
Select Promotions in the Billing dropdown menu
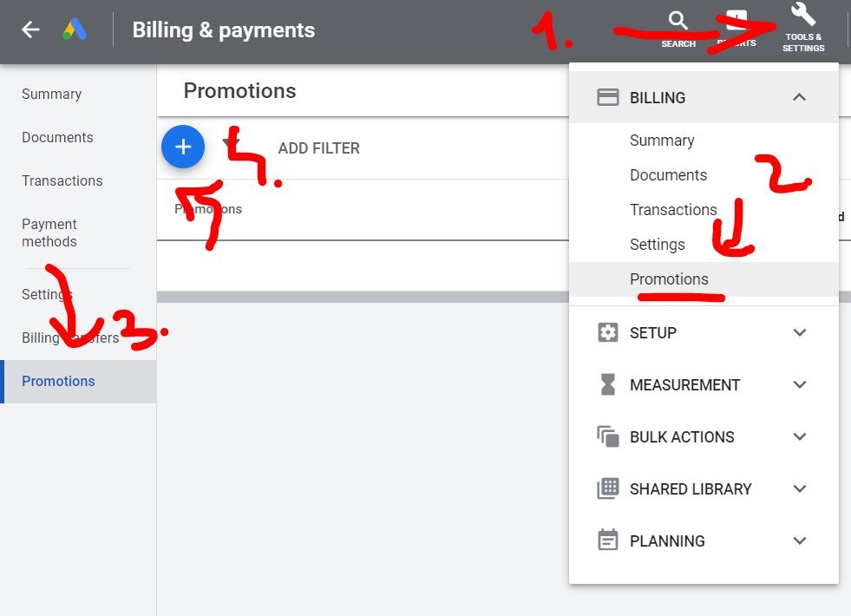(669, 279)
